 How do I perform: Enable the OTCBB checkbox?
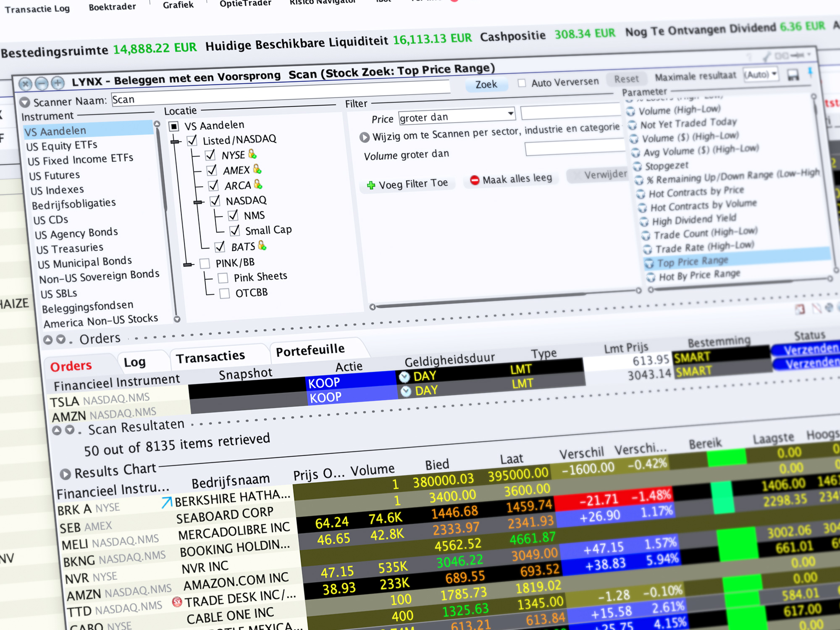pyautogui.click(x=225, y=293)
